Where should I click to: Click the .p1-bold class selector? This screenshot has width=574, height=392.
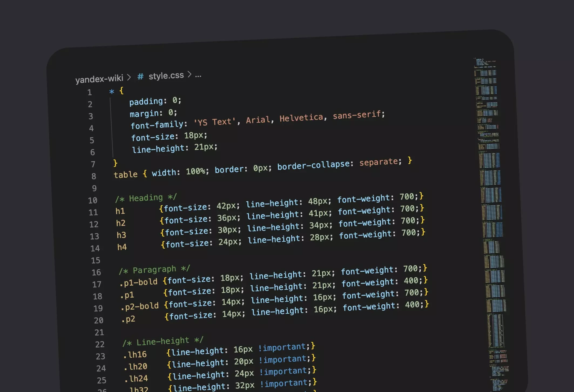tap(139, 282)
